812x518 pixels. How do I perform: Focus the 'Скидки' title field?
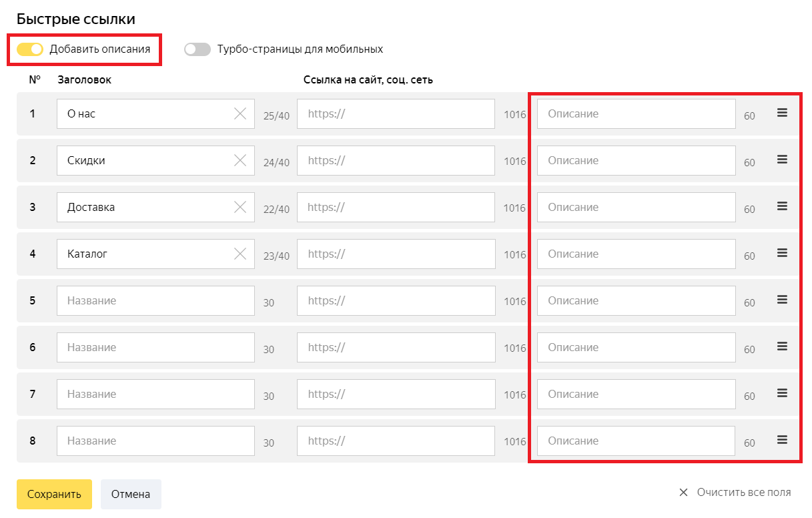155,160
